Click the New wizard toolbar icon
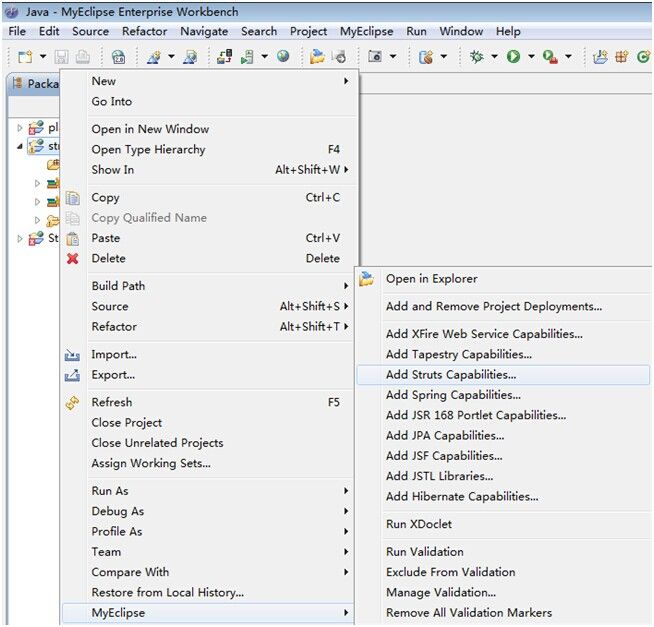 [25, 56]
